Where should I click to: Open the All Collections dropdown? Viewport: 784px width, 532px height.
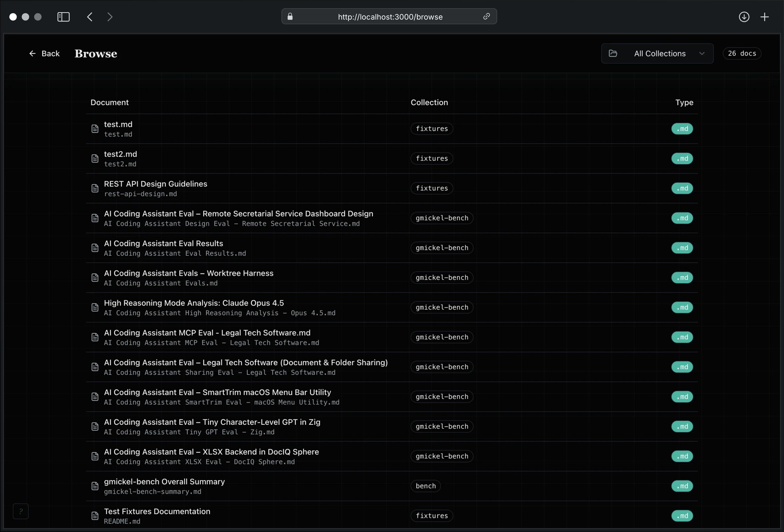pos(660,54)
